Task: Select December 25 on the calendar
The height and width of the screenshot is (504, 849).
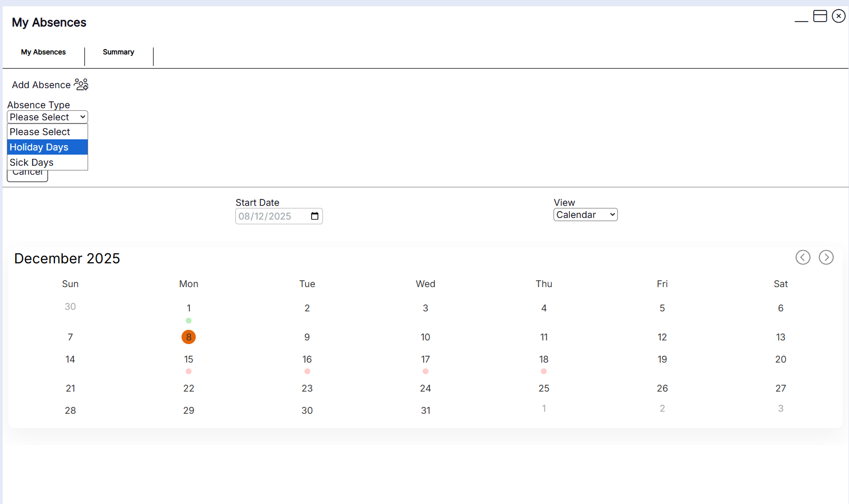Action: [544, 388]
